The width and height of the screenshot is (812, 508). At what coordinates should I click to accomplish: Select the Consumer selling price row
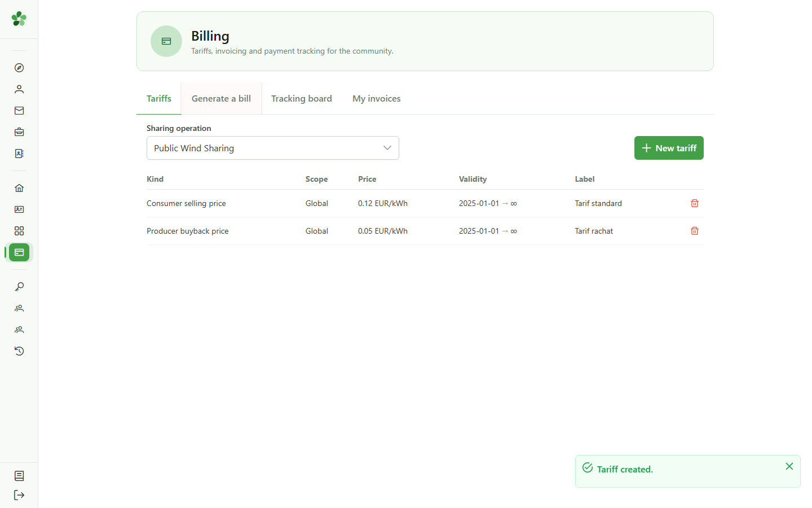click(x=425, y=203)
